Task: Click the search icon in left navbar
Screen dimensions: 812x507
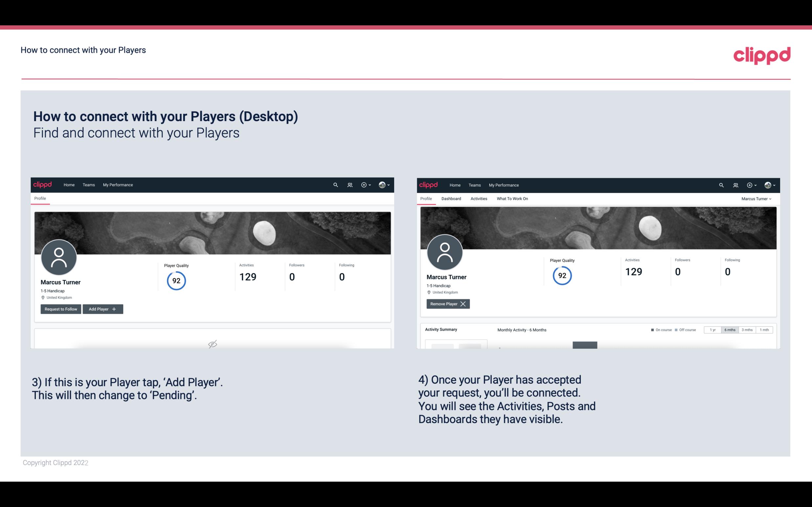Action: tap(335, 185)
